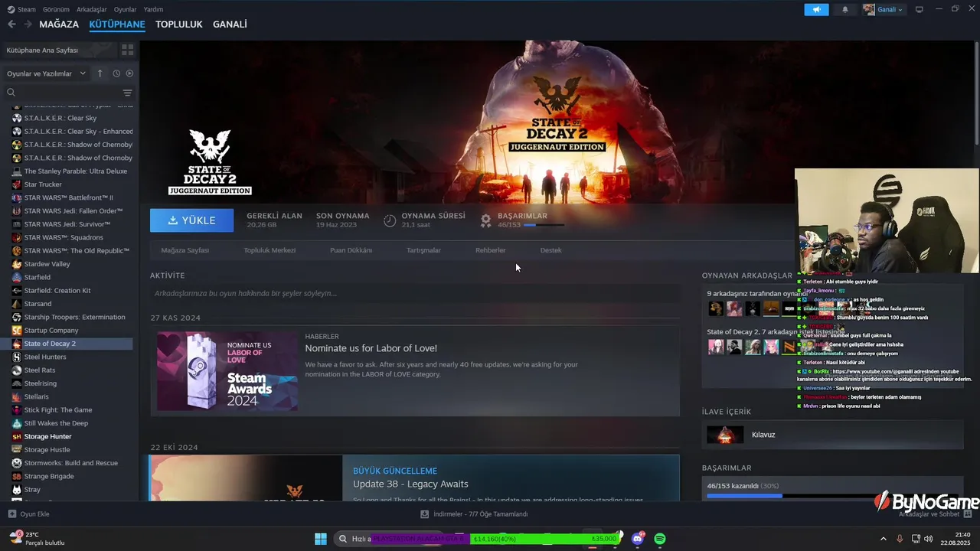Select Starship Troopers: Extermination

[73, 317]
